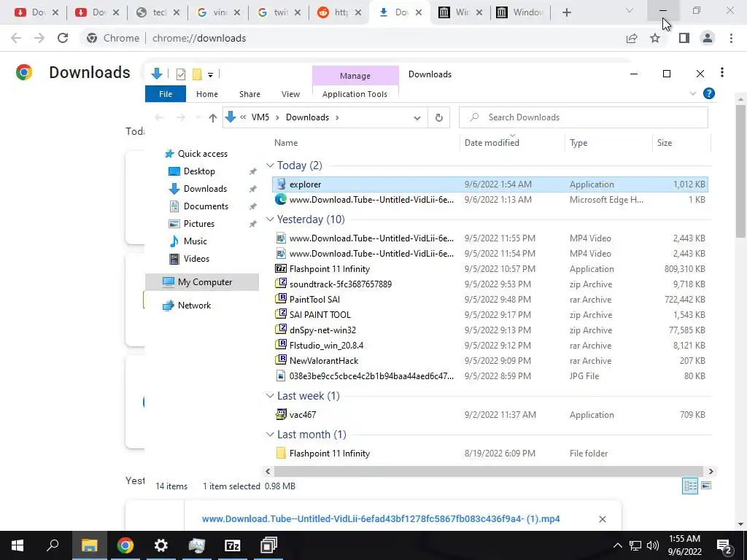The height and width of the screenshot is (560, 747).
Task: Click the VM5 breadcrumb in the address bar
Action: click(x=260, y=117)
